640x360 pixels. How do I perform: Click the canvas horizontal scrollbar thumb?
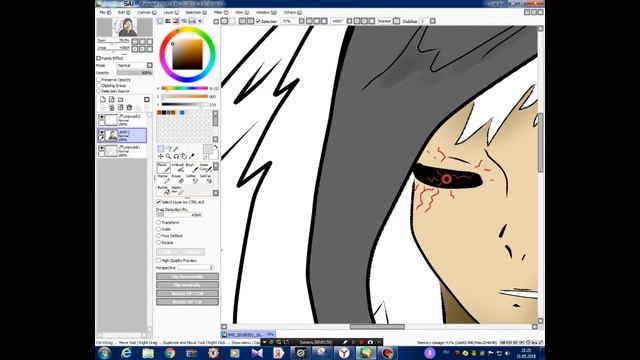coord(377,327)
